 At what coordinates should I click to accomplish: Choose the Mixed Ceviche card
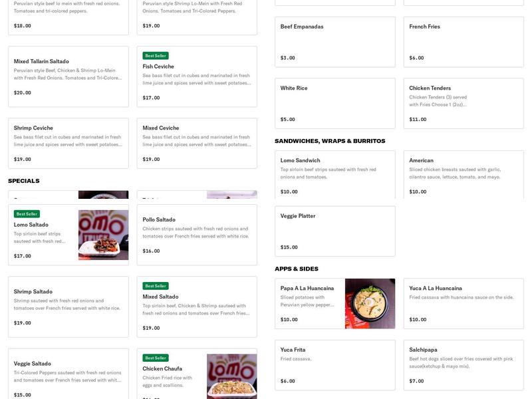tap(196, 143)
